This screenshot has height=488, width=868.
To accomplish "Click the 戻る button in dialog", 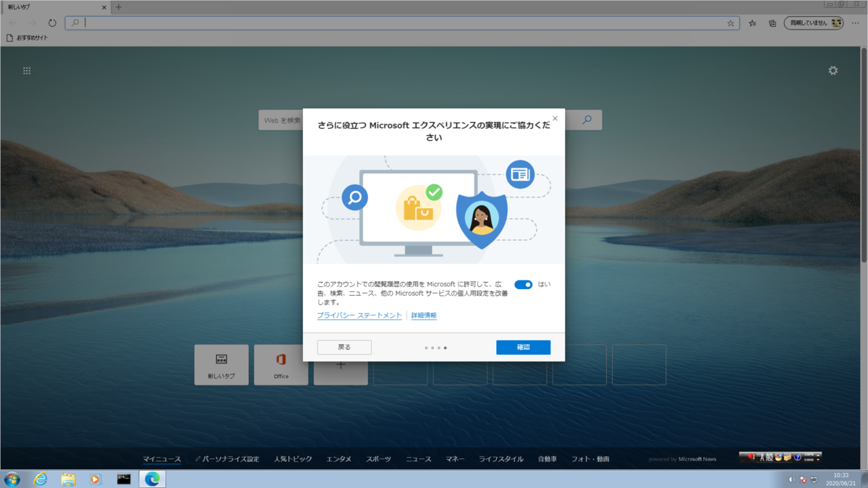I will click(x=344, y=348).
